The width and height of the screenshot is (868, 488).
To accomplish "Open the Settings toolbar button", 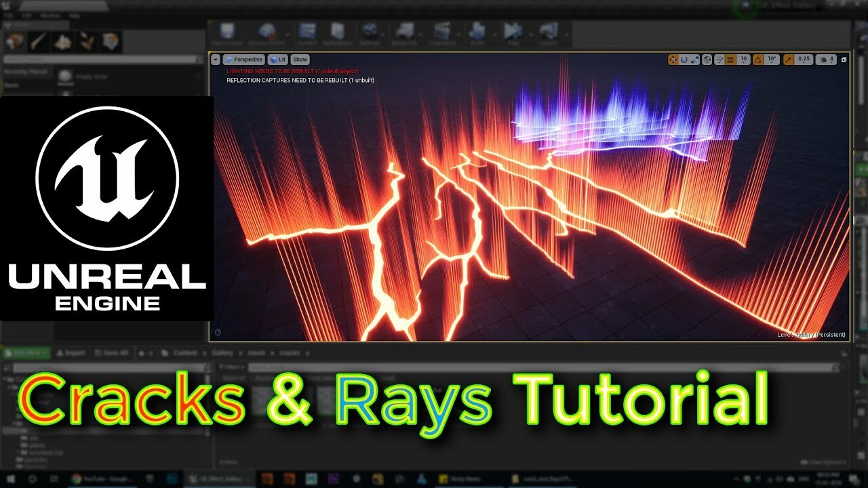I will (370, 33).
